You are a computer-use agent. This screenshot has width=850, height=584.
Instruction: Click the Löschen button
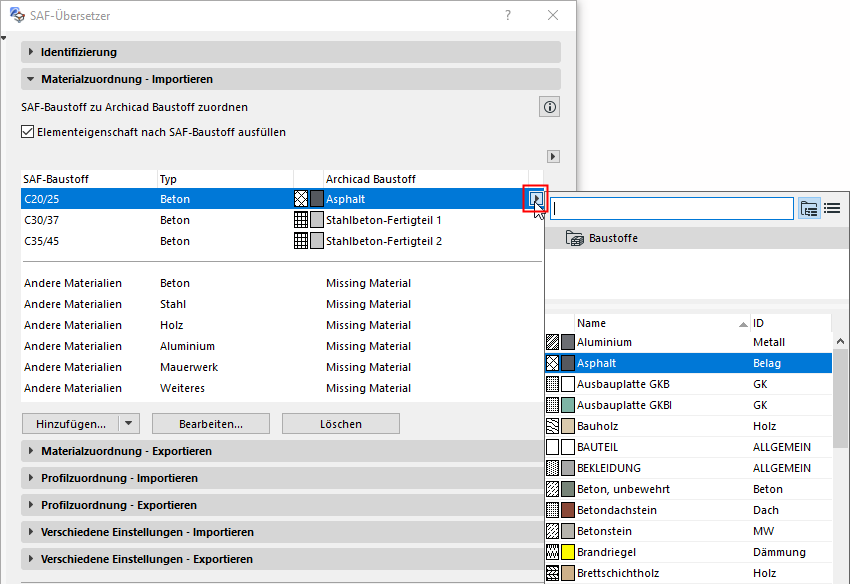(340, 423)
